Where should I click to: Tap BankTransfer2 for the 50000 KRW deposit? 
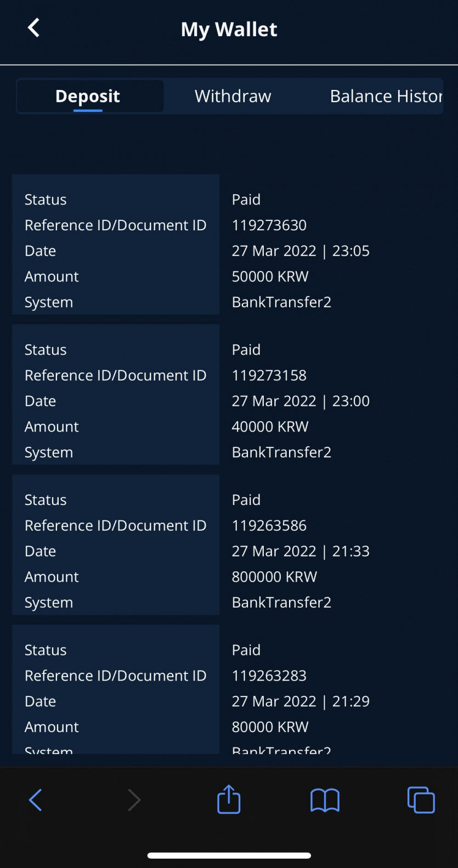[281, 302]
